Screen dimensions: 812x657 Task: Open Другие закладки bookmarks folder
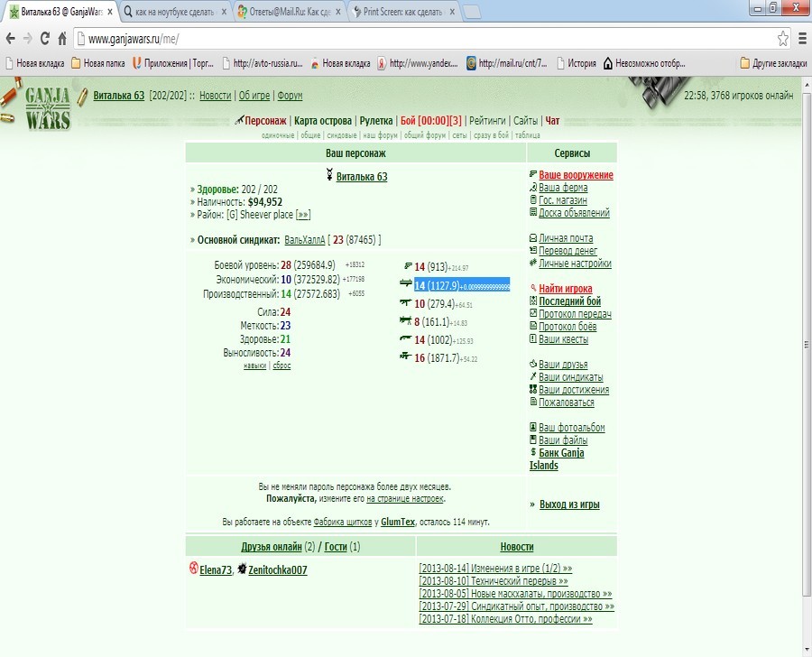(x=774, y=63)
